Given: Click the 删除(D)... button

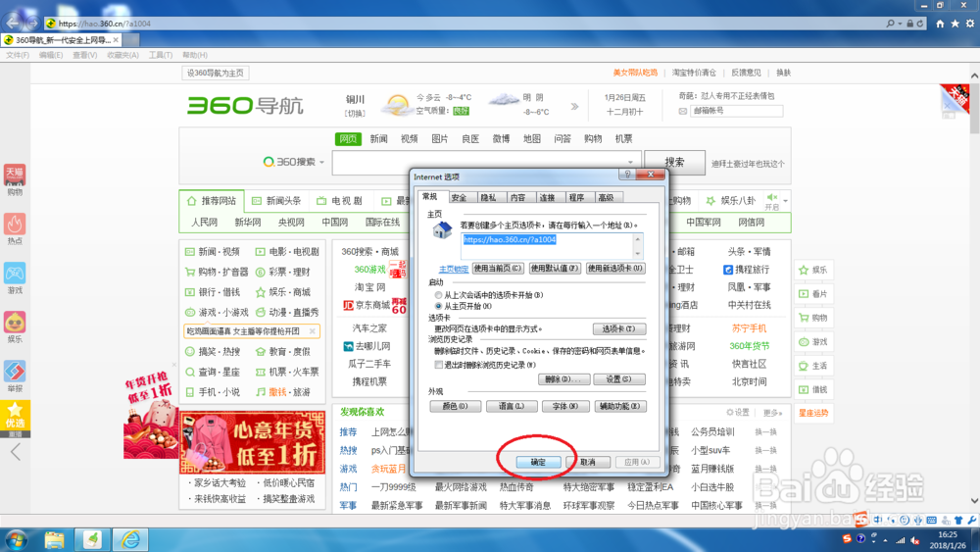Looking at the screenshot, I should [x=563, y=378].
